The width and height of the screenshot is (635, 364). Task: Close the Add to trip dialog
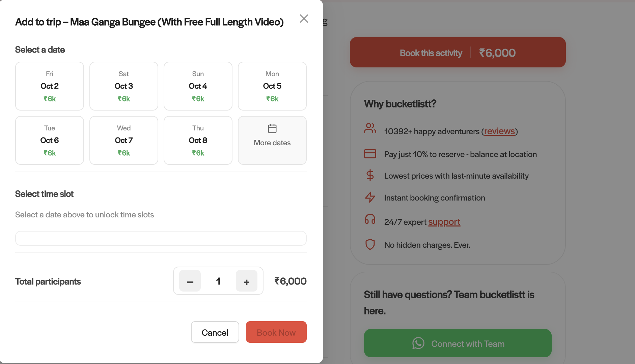pos(304,19)
